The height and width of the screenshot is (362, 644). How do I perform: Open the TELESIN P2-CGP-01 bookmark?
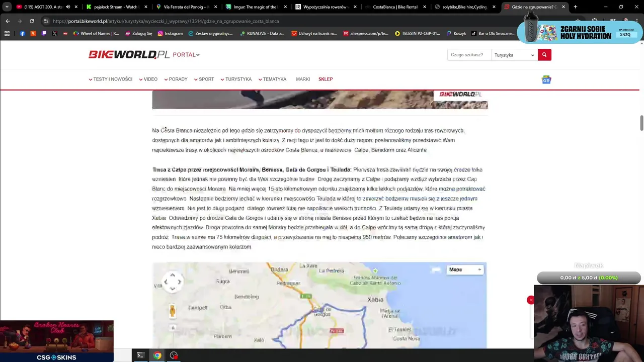click(417, 33)
